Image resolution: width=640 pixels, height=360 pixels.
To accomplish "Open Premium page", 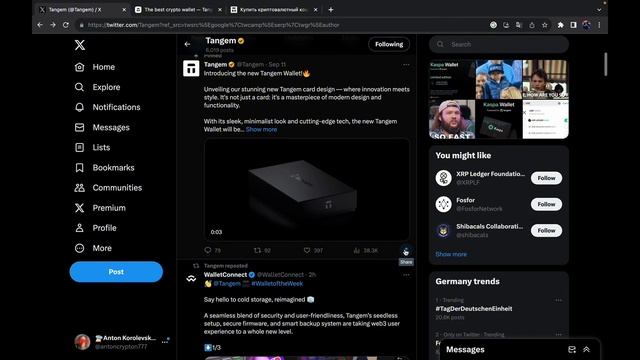I will pos(100,208).
